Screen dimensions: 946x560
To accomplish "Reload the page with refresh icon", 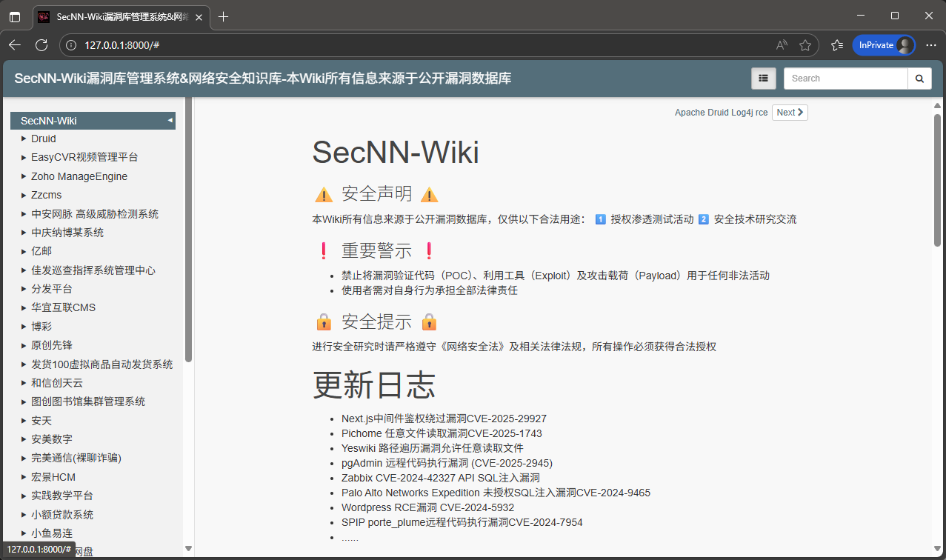I will (x=41, y=45).
